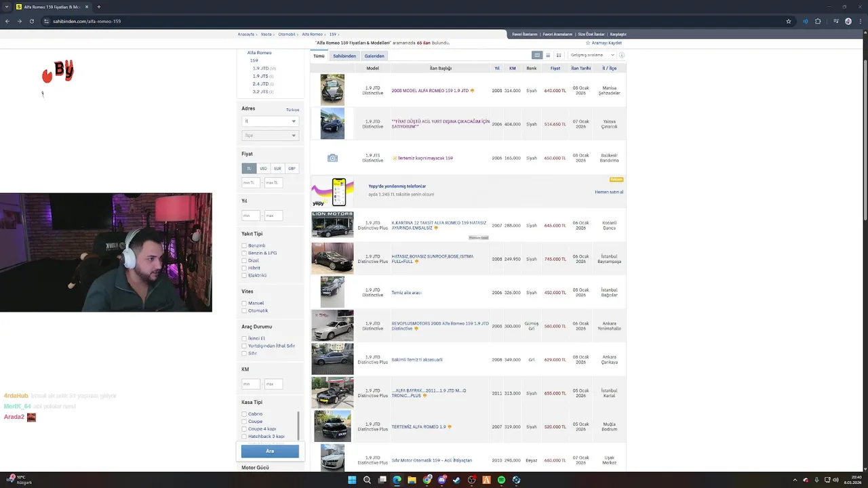Click the filter panel vertical scrollbar near Kasa Tipi
This screenshot has width=868, height=488.
pos(298,425)
